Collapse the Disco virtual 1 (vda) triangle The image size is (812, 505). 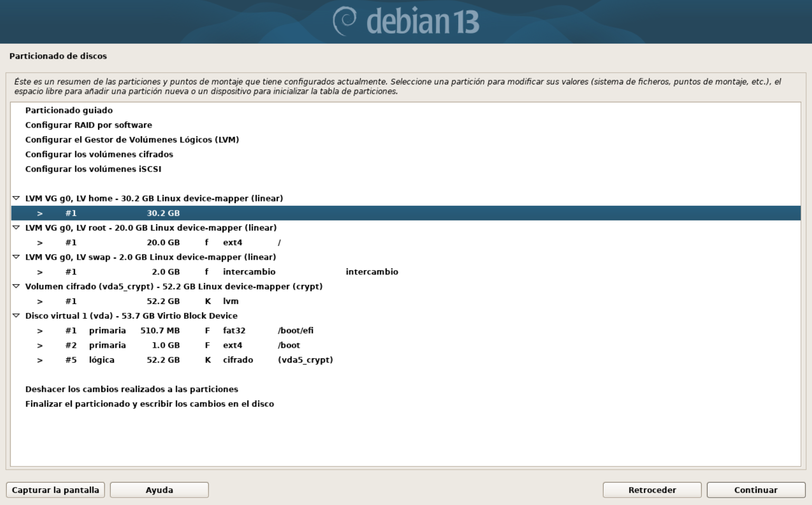[x=16, y=316]
